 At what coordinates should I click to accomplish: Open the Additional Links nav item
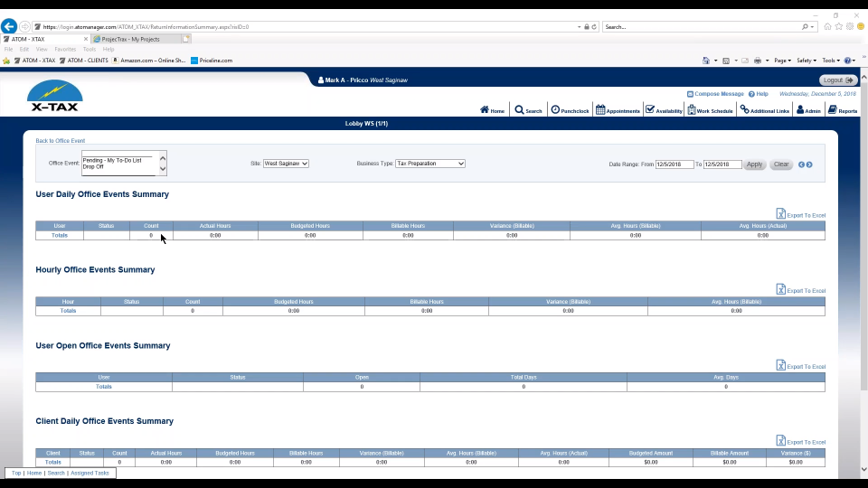click(x=765, y=110)
